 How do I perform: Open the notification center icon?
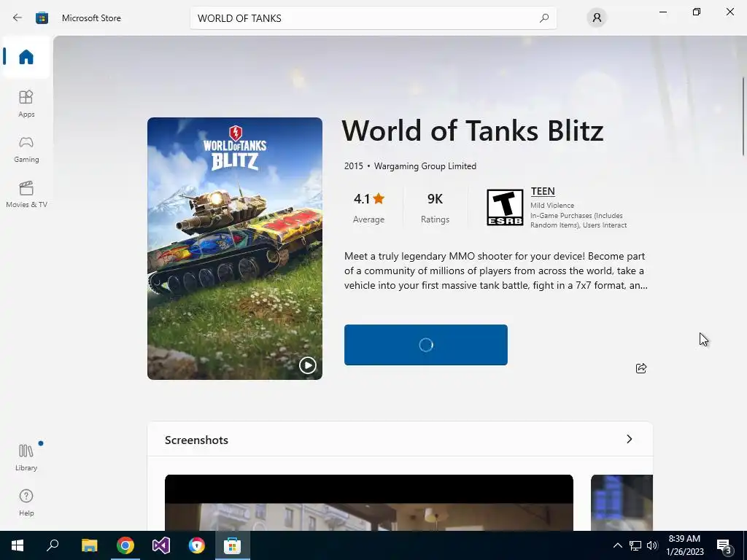724,546
